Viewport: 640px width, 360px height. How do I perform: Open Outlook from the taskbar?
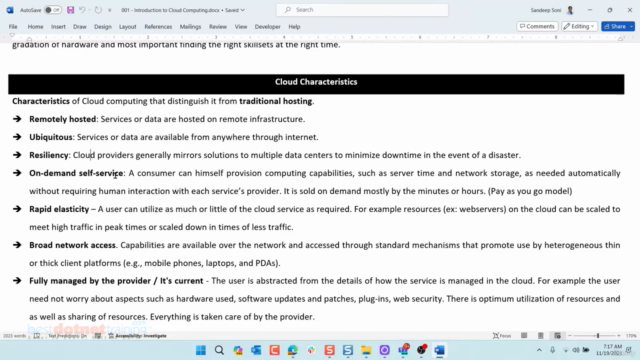coord(256,350)
